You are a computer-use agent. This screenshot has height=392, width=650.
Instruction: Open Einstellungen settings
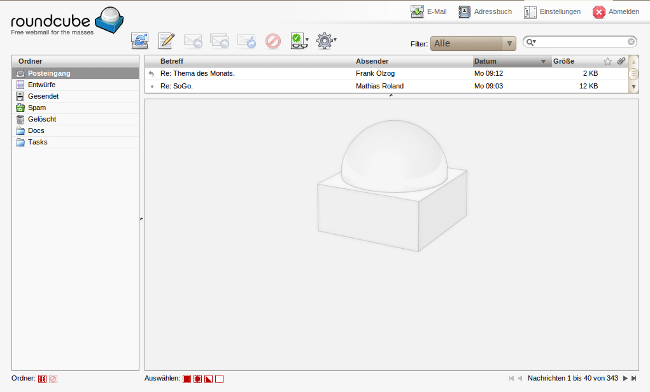click(x=552, y=12)
